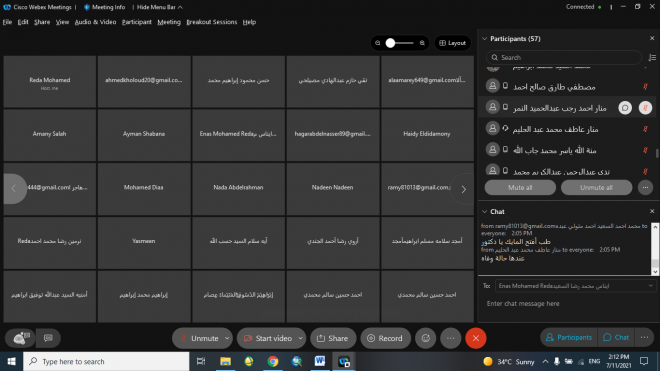Select participant مصطفي طارق صالح احمد
The height and width of the screenshot is (371, 660).
[x=567, y=87]
